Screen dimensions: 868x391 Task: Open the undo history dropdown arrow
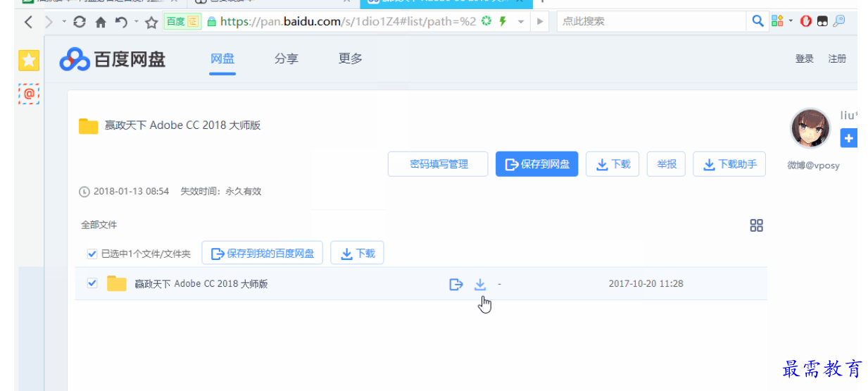pyautogui.click(x=136, y=22)
